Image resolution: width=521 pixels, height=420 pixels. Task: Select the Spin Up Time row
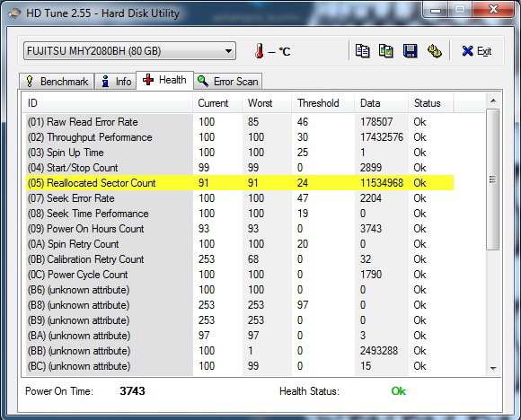[240, 153]
